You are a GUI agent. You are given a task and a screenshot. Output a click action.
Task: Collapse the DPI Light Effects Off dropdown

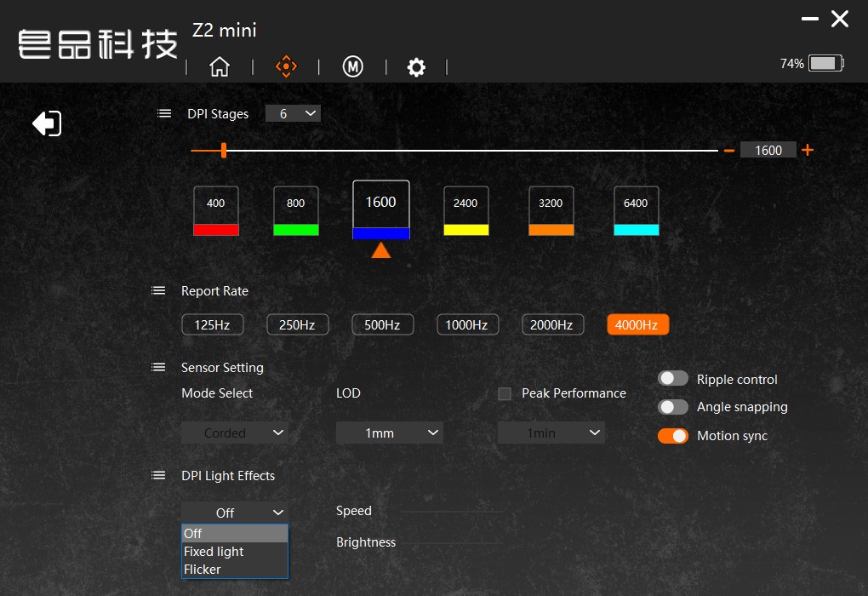235,513
